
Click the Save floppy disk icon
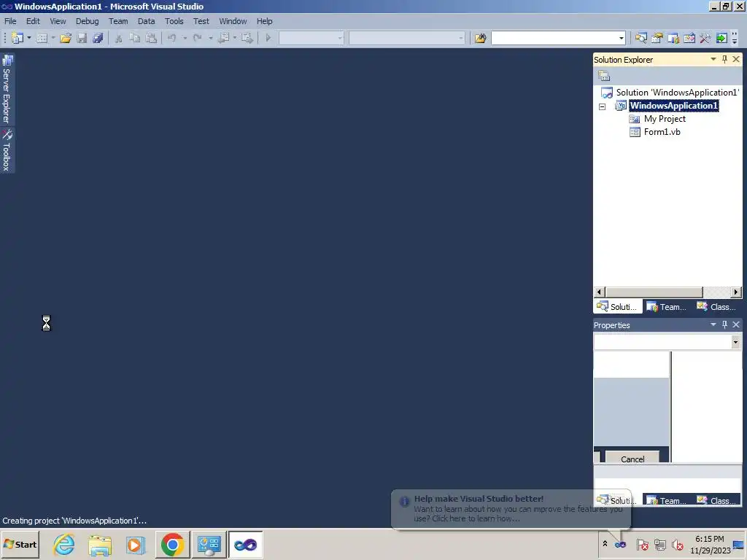point(82,38)
